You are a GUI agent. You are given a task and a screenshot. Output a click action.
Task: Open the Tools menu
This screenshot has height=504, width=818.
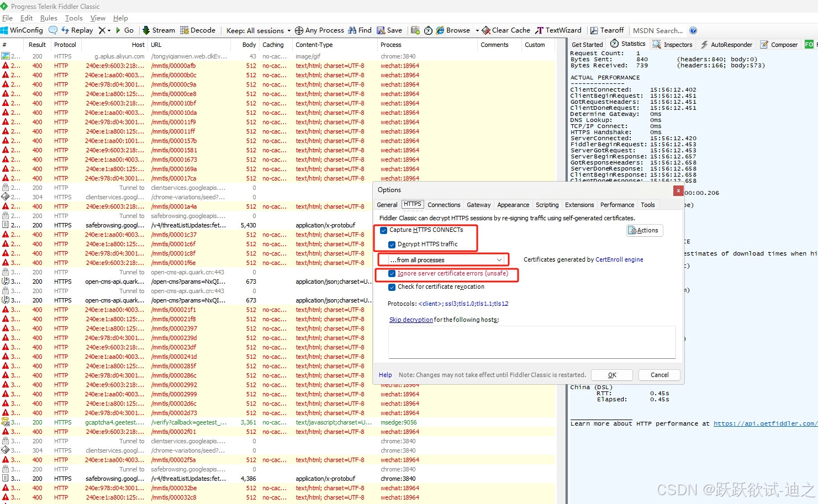(x=73, y=18)
